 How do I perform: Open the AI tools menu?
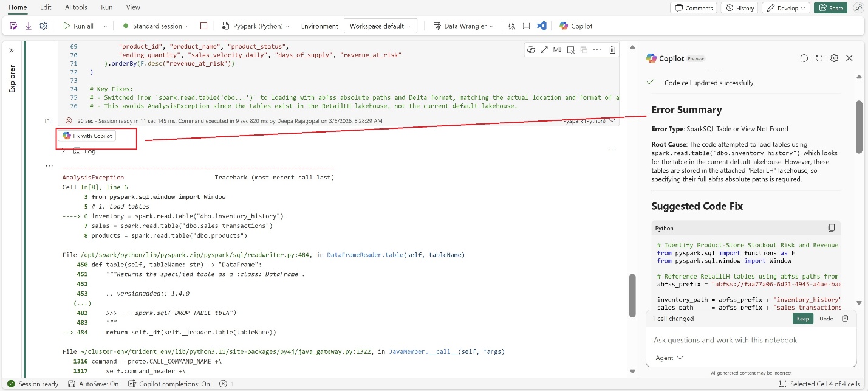tap(75, 7)
